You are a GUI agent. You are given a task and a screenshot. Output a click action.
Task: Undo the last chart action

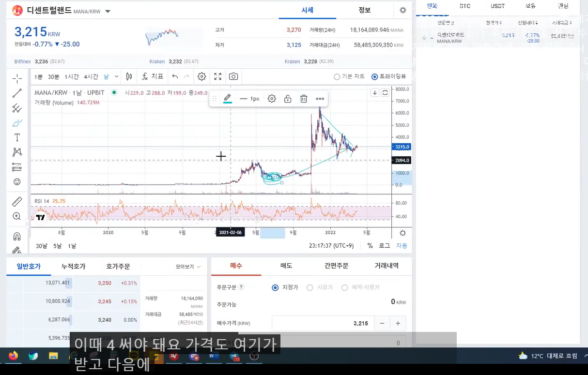click(x=175, y=76)
